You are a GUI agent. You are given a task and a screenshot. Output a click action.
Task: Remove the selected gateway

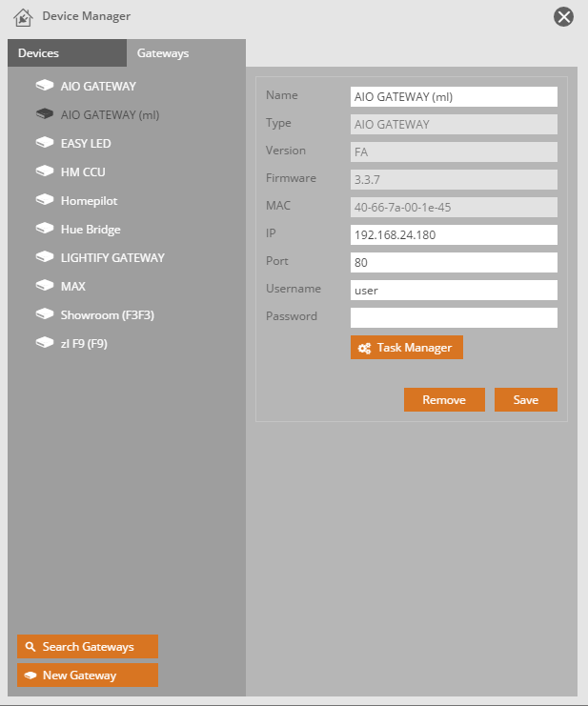click(444, 400)
